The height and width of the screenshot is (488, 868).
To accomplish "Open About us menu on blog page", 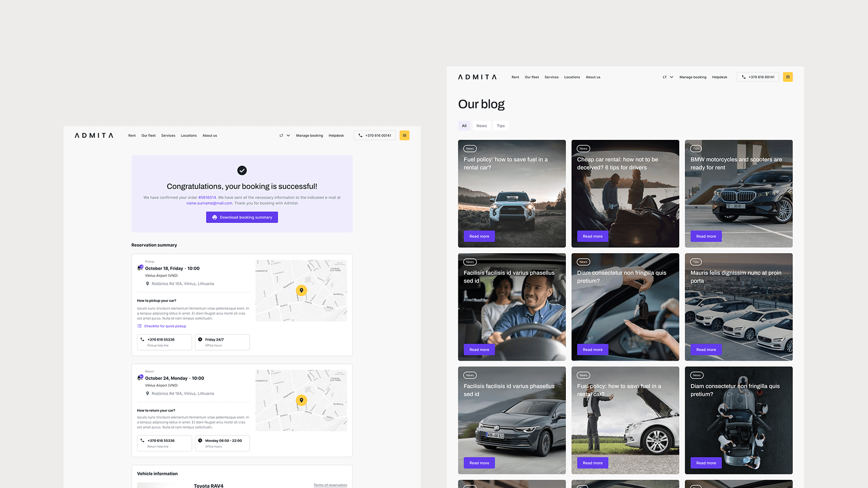I will (x=593, y=77).
